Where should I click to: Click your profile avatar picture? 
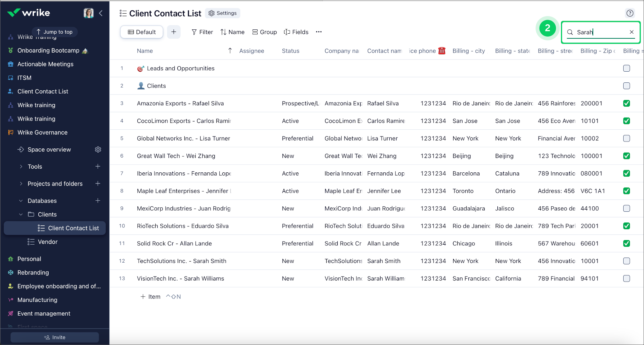[88, 13]
